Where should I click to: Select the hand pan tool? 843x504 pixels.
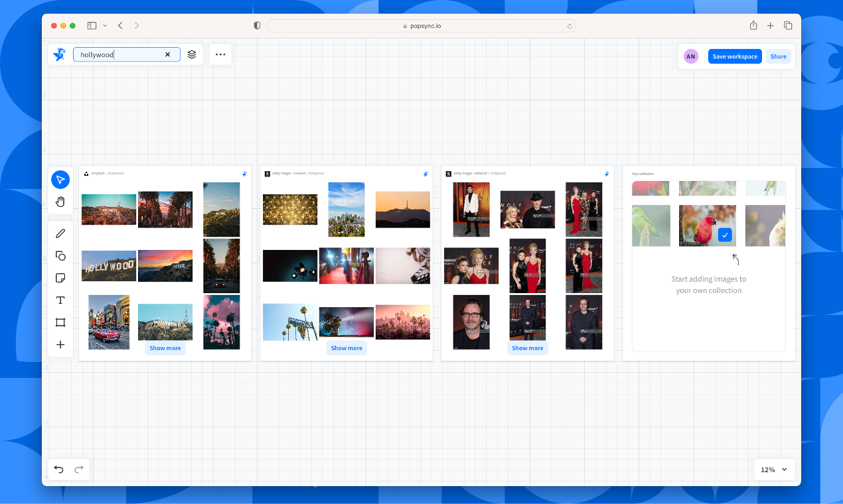(60, 202)
